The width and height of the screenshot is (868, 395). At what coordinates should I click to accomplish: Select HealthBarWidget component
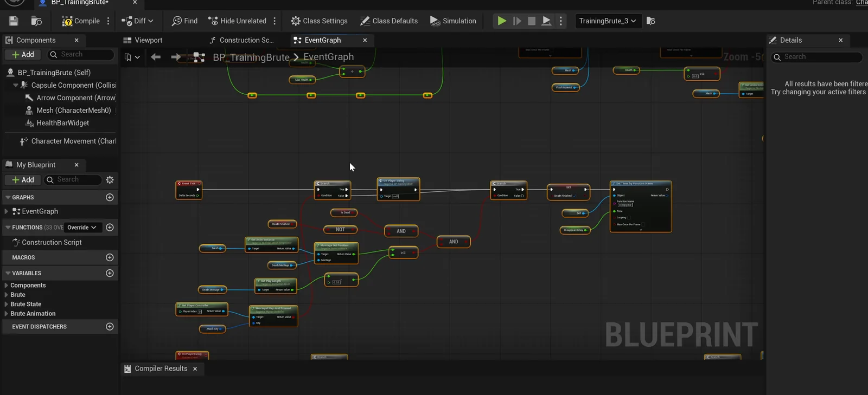point(58,123)
